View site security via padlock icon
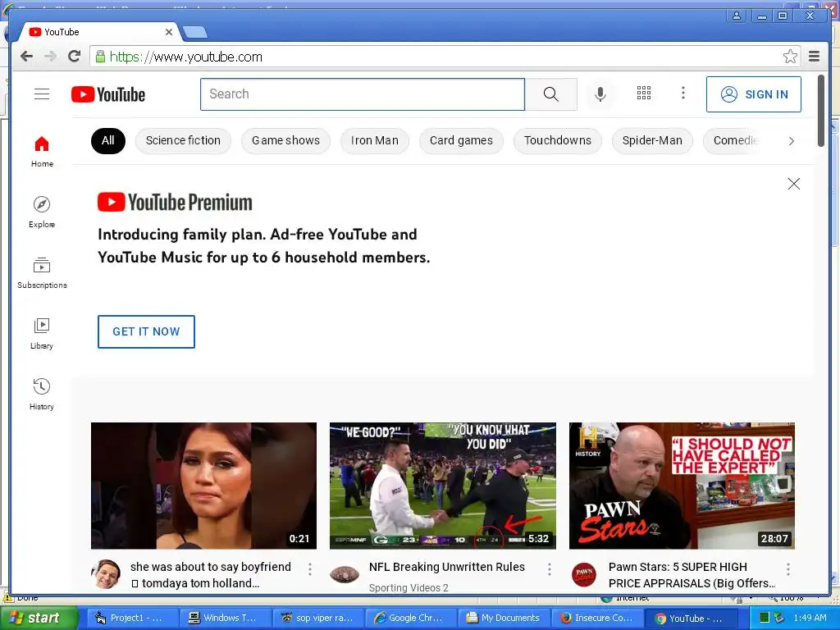 tap(100, 57)
